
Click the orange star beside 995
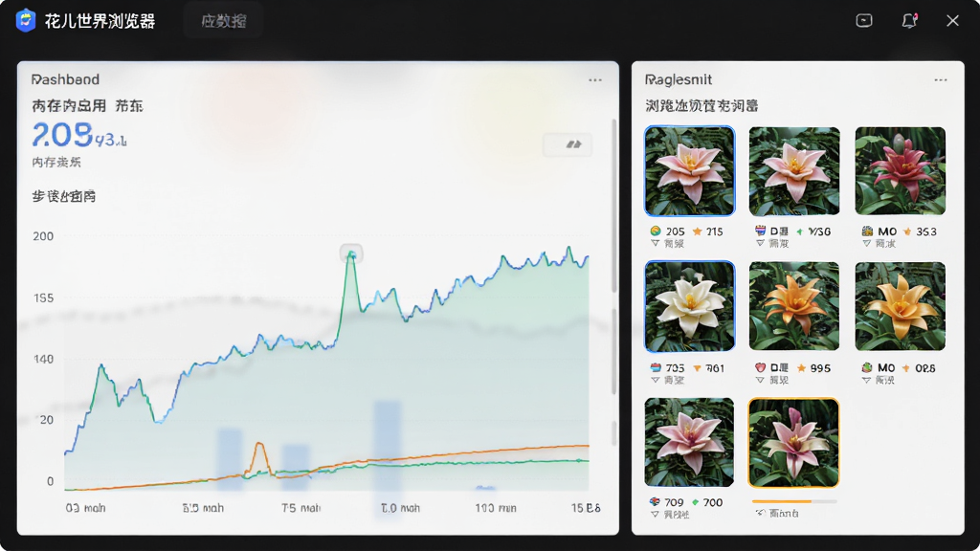click(x=801, y=368)
